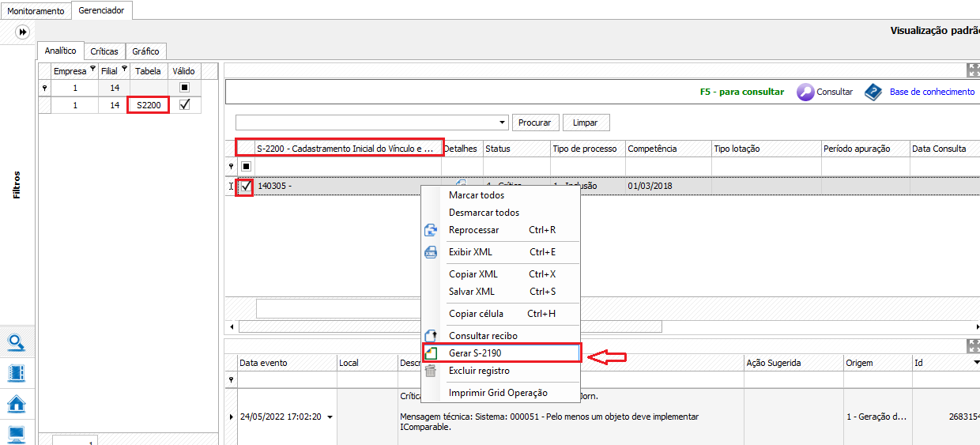980x445 pixels.
Task: Select Salvar XML from context menu
Action: click(x=500, y=292)
